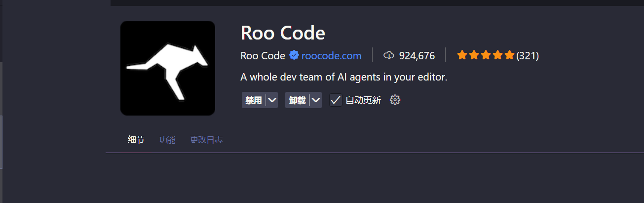Click the orange star rating

tap(486, 55)
